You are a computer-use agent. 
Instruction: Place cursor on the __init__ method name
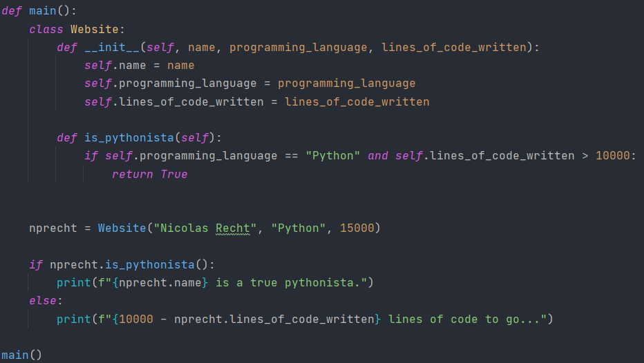tap(112, 48)
